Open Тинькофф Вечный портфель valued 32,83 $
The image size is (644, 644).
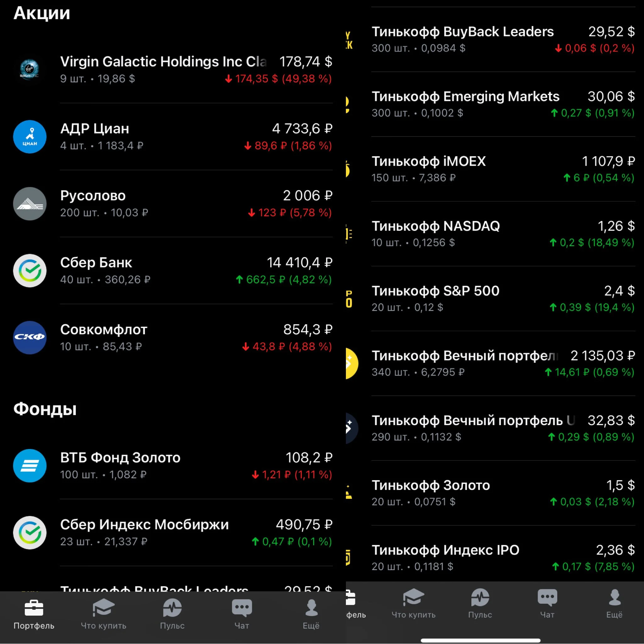click(x=473, y=421)
